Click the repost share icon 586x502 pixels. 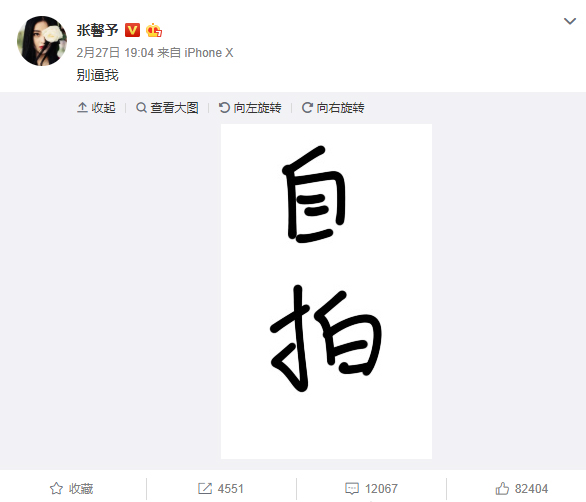coord(205,489)
